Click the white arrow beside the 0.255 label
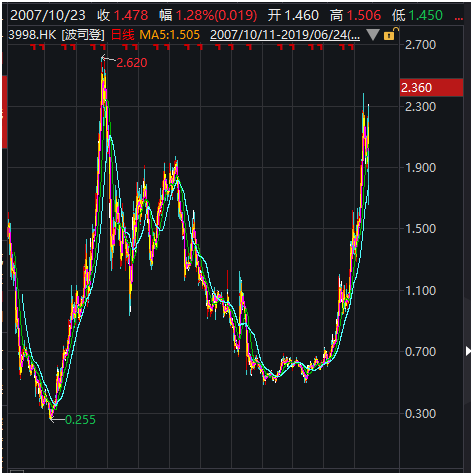The height and width of the screenshot is (475, 473). (x=57, y=420)
